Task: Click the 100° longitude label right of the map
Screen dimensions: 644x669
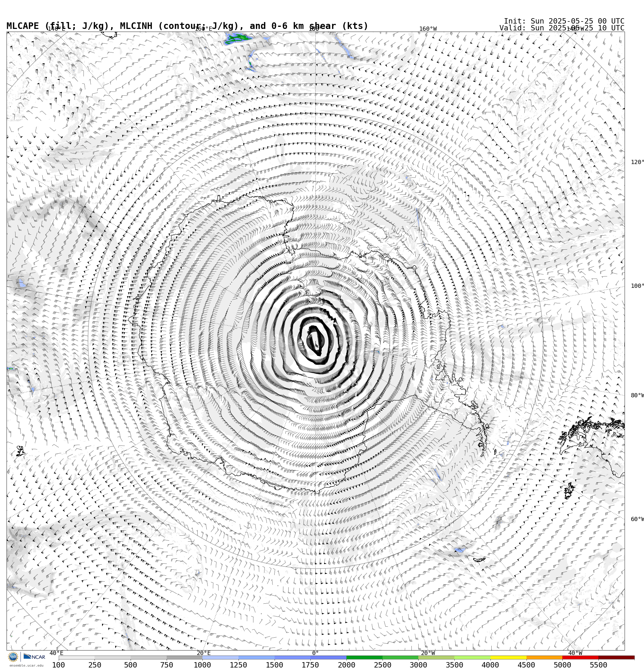Action: [637, 286]
